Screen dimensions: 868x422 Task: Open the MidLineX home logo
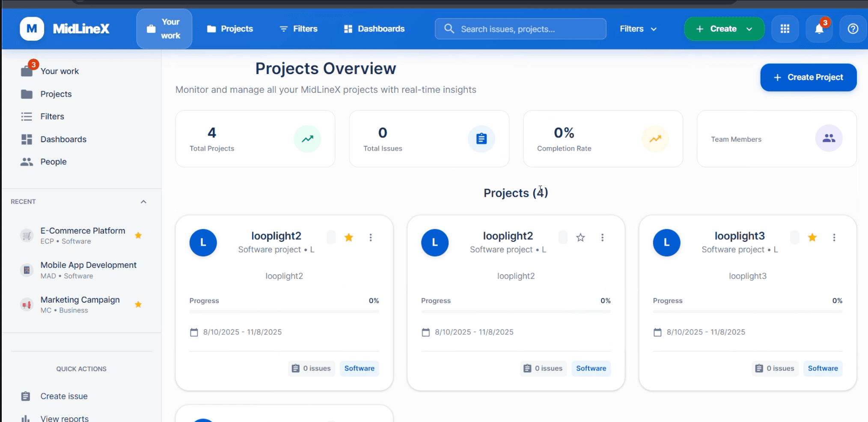pyautogui.click(x=65, y=29)
